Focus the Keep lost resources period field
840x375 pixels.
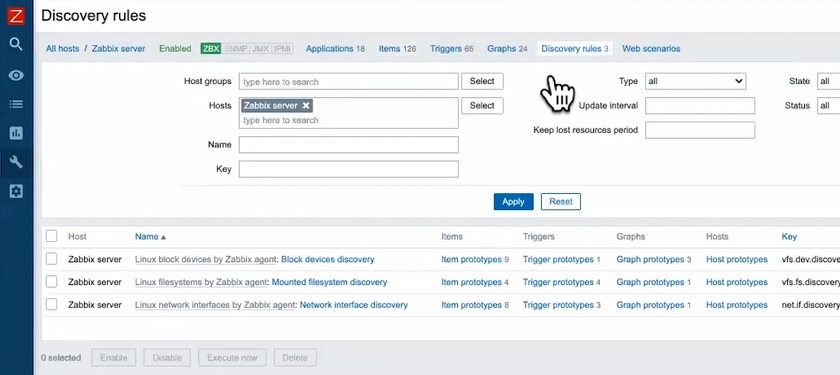700,130
